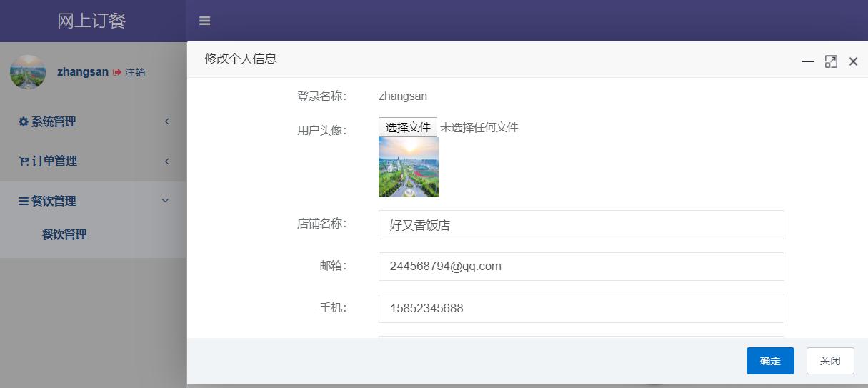Toggle the hamburger sidebar menu icon
This screenshot has height=388, width=868.
pyautogui.click(x=204, y=21)
